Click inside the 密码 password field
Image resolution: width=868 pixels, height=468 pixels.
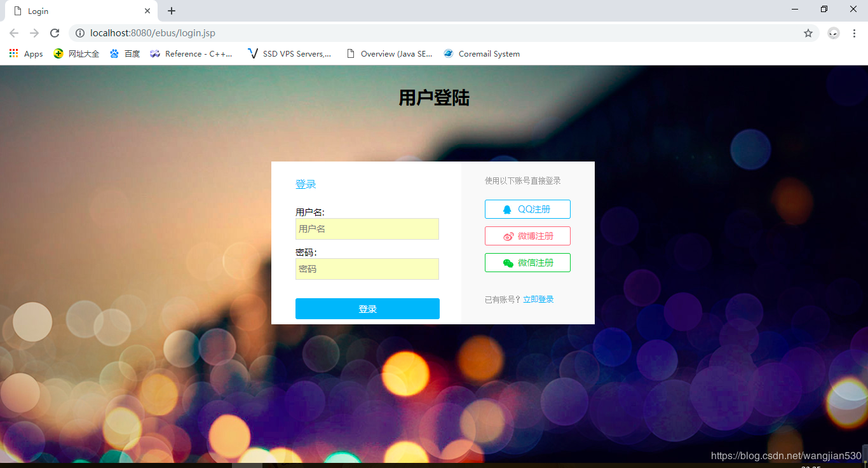coord(367,269)
